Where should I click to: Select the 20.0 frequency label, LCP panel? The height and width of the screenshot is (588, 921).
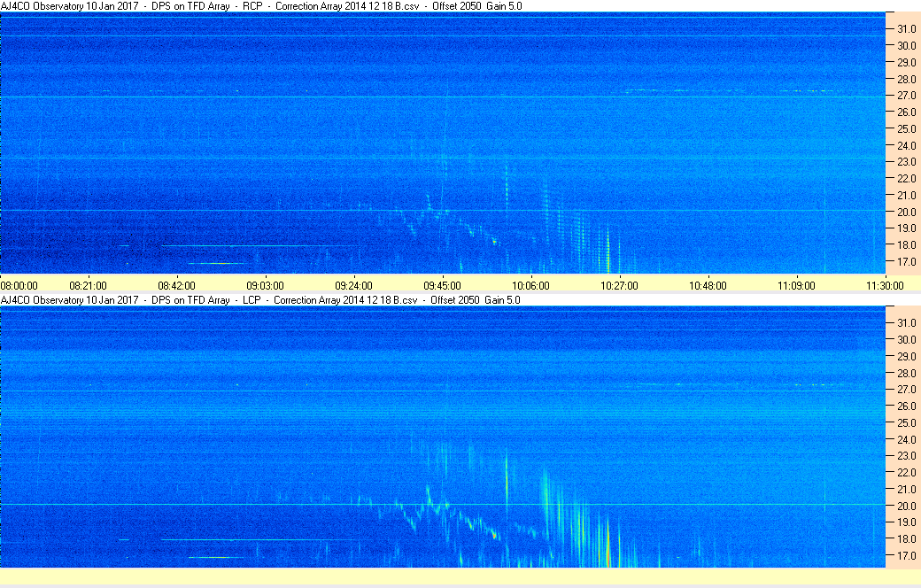tap(906, 506)
